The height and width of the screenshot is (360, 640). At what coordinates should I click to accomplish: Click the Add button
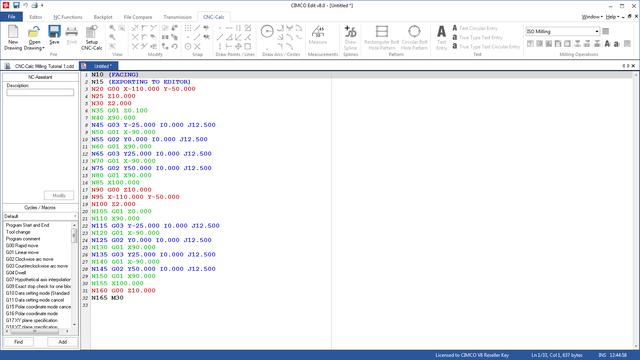[62, 342]
